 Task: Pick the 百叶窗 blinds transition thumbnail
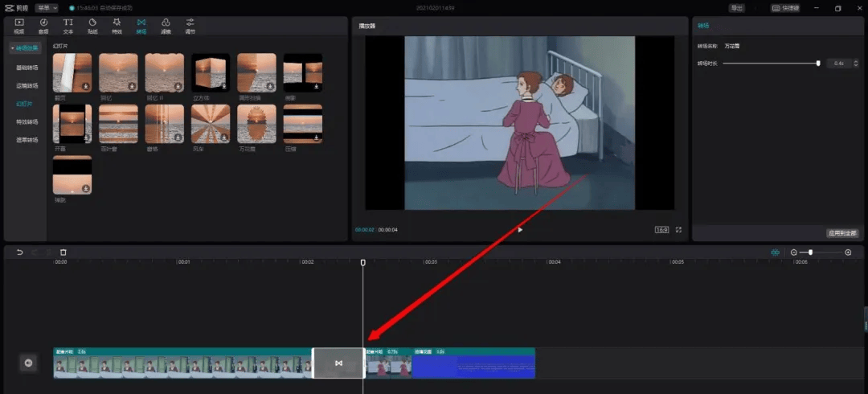[118, 124]
